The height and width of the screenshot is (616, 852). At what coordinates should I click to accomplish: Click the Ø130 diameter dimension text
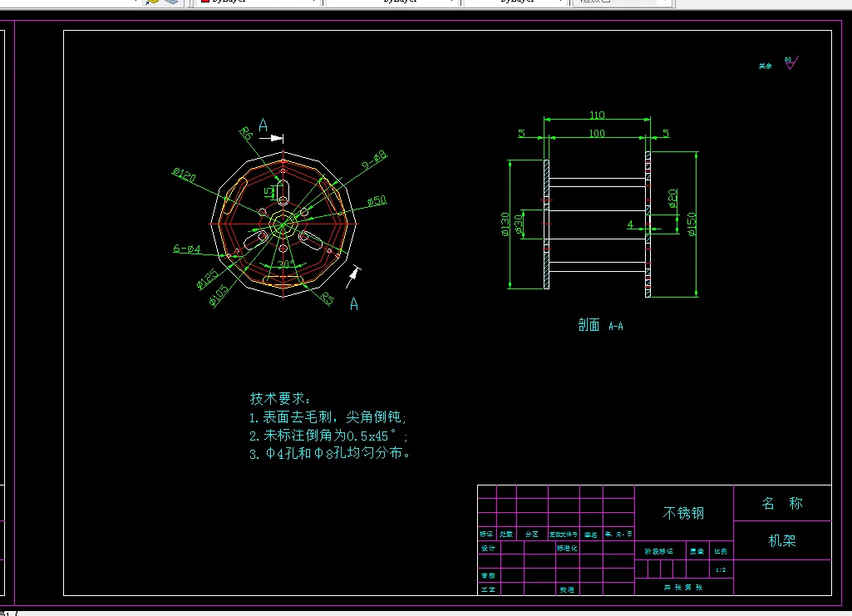pos(505,224)
